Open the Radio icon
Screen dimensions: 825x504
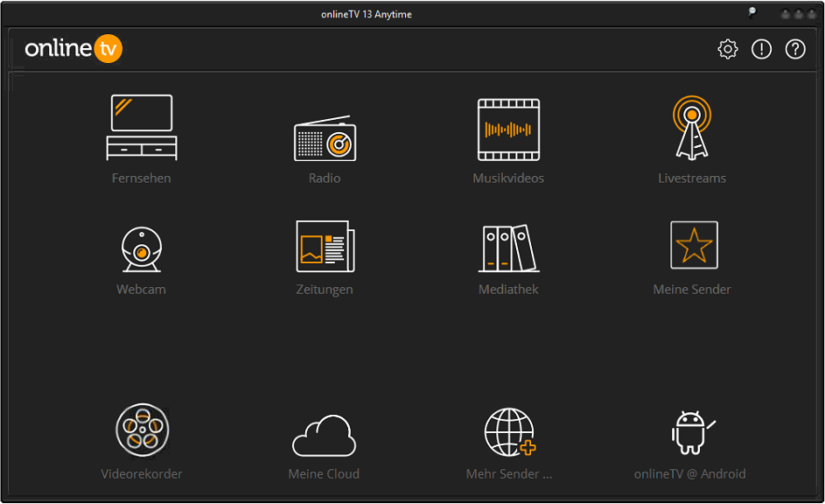(325, 139)
